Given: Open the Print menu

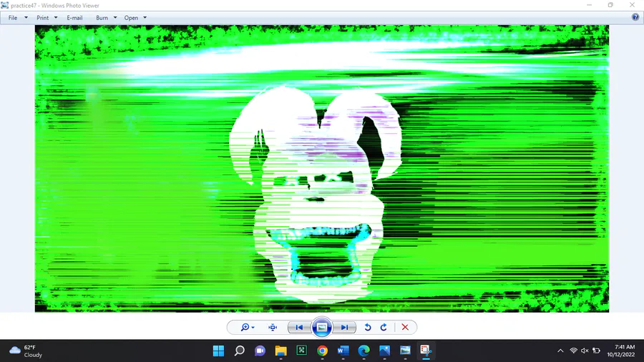Looking at the screenshot, I should point(42,18).
